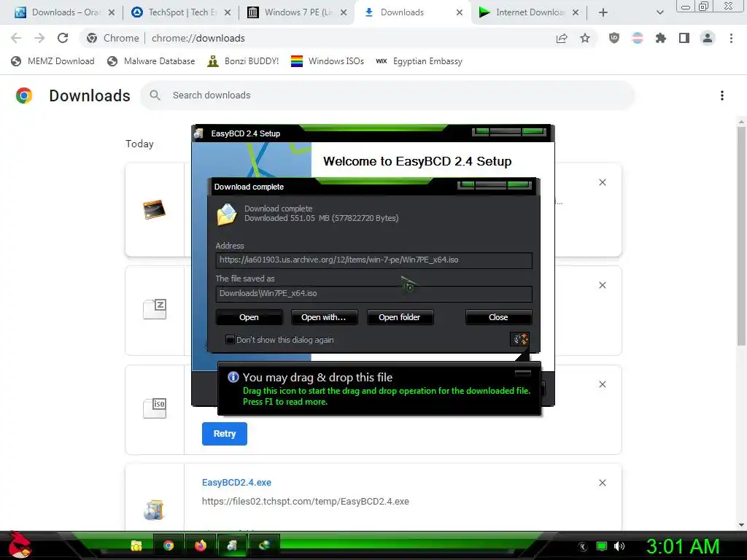This screenshot has height=560, width=747.
Task: Close the Windows 7 PE tab
Action: [x=344, y=12]
